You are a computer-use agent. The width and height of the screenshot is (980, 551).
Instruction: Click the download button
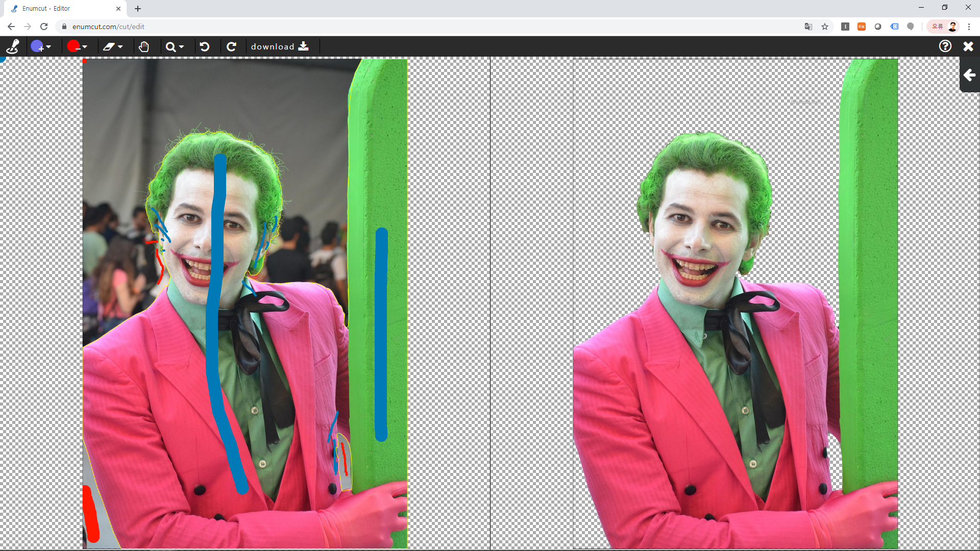pyautogui.click(x=280, y=46)
